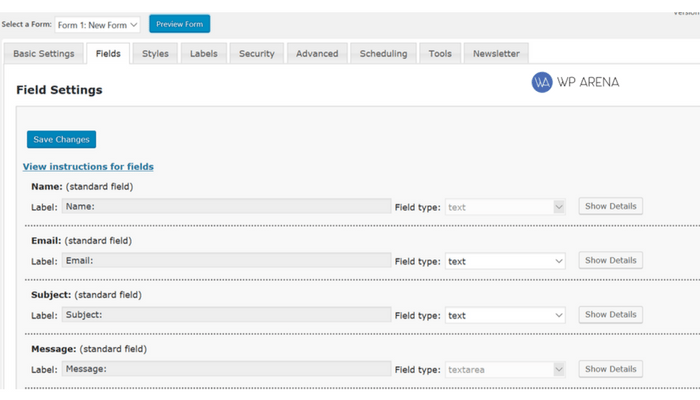
Task: Open the Tools tab
Action: (440, 54)
